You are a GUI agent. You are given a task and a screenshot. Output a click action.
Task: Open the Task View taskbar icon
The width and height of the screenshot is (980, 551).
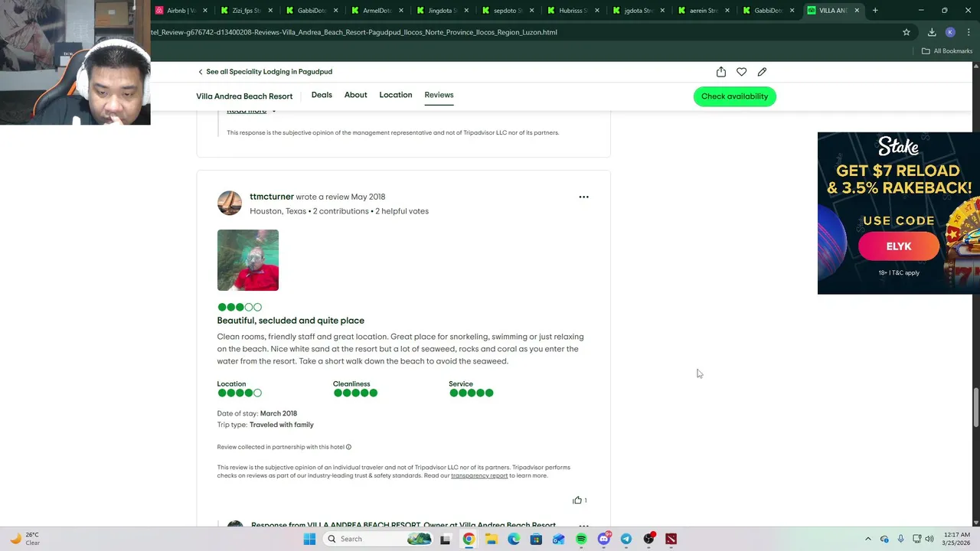tap(446, 539)
